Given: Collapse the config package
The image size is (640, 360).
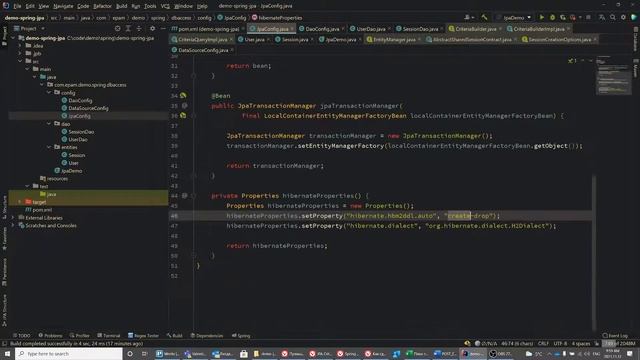Looking at the screenshot, I should tap(49, 93).
